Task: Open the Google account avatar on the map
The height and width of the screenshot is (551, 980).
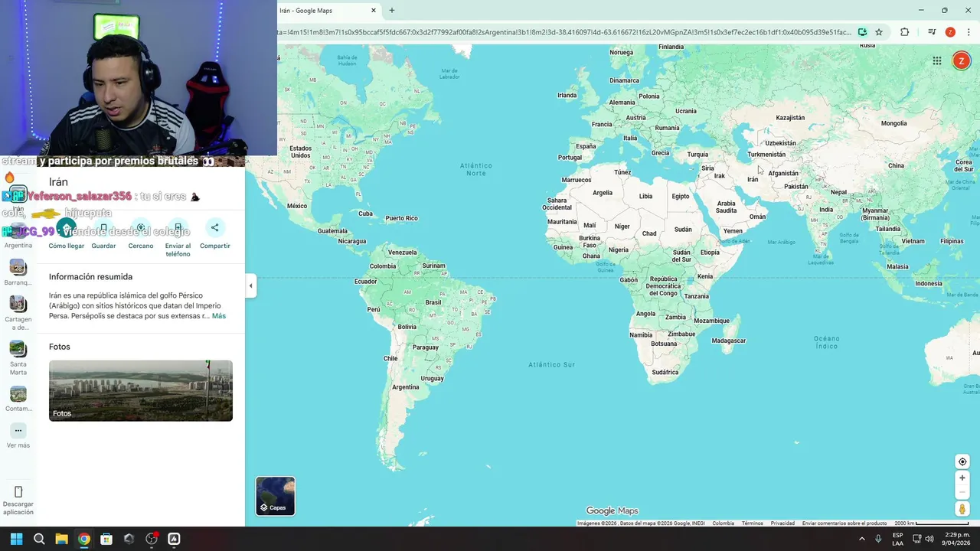Action: (961, 61)
